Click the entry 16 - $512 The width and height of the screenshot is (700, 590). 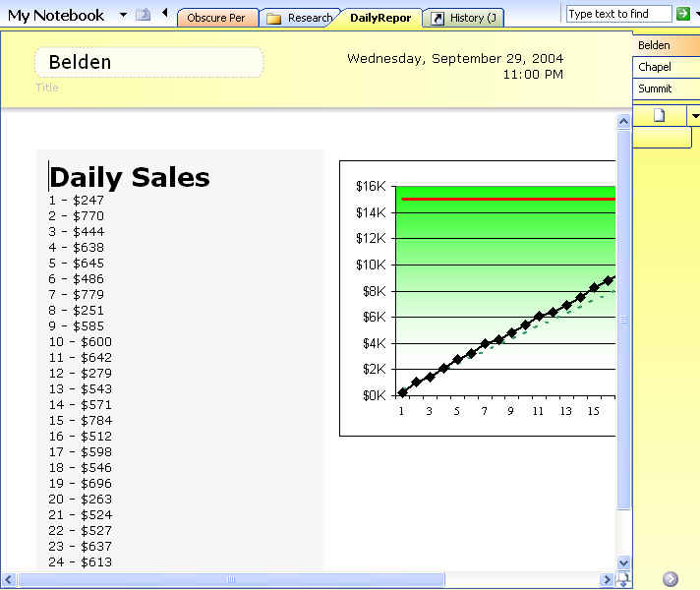pyautogui.click(x=80, y=437)
